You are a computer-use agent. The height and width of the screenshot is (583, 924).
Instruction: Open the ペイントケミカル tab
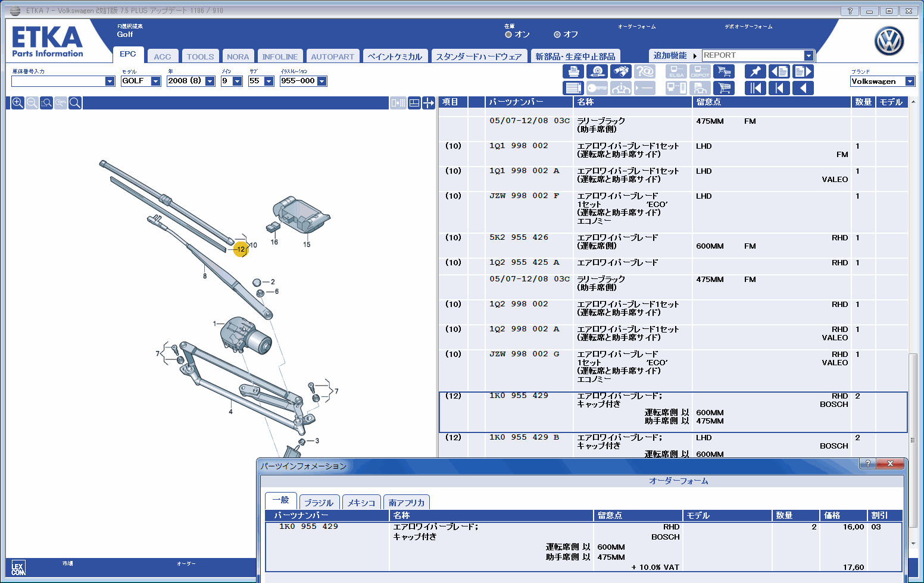click(395, 57)
